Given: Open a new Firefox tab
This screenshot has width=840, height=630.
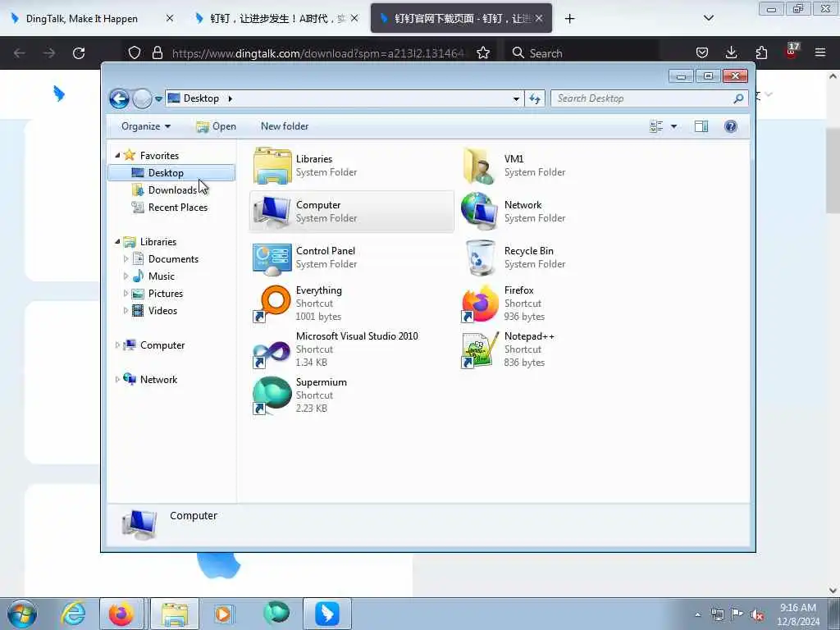Looking at the screenshot, I should [569, 19].
